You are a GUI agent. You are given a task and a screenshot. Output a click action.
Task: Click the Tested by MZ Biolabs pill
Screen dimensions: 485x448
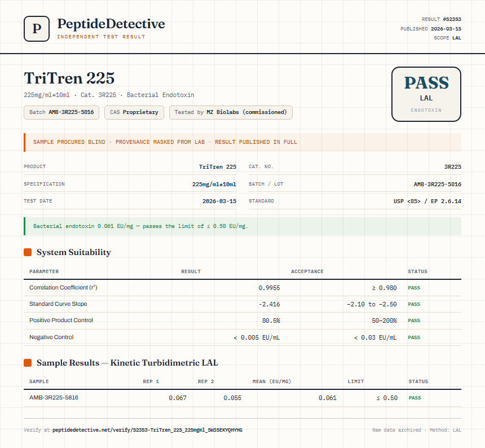231,112
